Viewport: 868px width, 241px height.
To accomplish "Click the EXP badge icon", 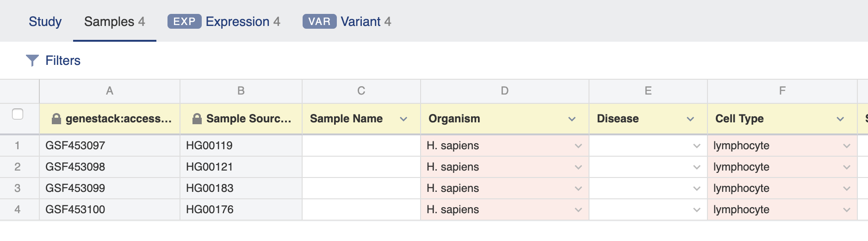I will (184, 22).
